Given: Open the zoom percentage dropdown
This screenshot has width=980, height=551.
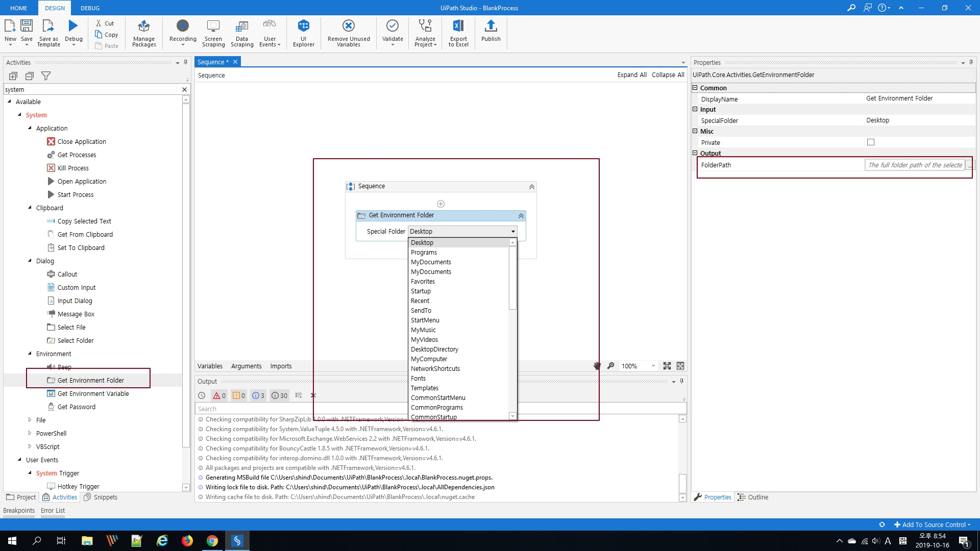Looking at the screenshot, I should coord(653,366).
